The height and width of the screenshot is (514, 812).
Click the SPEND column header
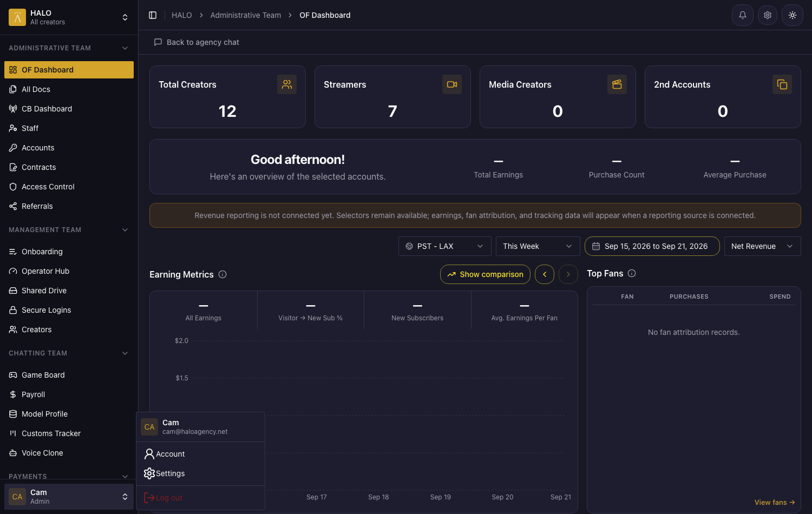pos(780,296)
